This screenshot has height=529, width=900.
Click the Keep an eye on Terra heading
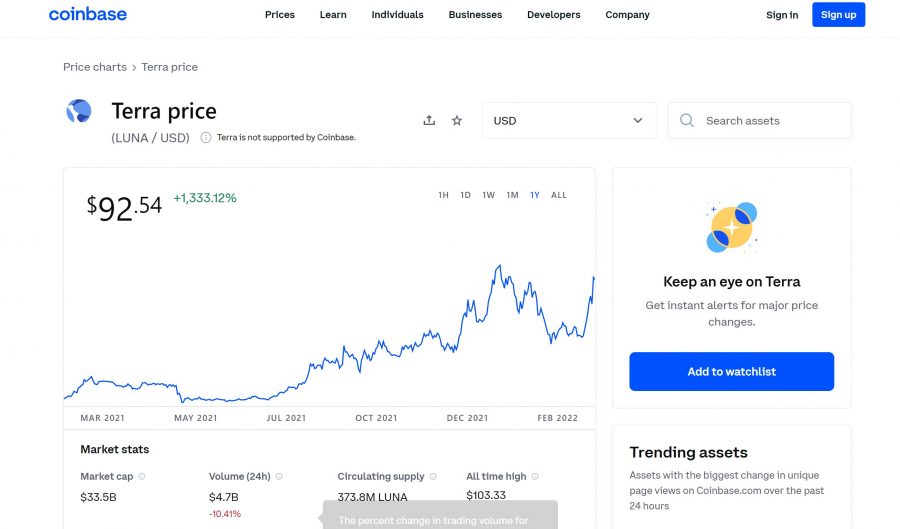point(731,282)
